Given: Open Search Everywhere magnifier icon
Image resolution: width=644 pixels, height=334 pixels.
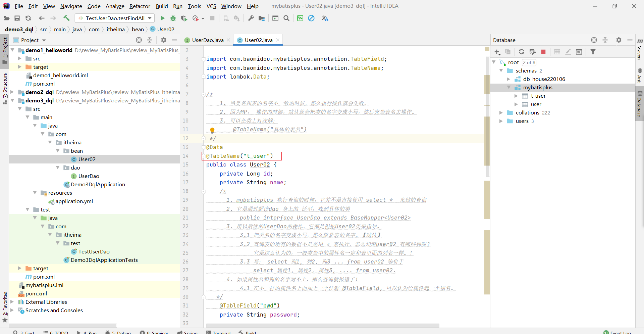Looking at the screenshot, I should [286, 18].
